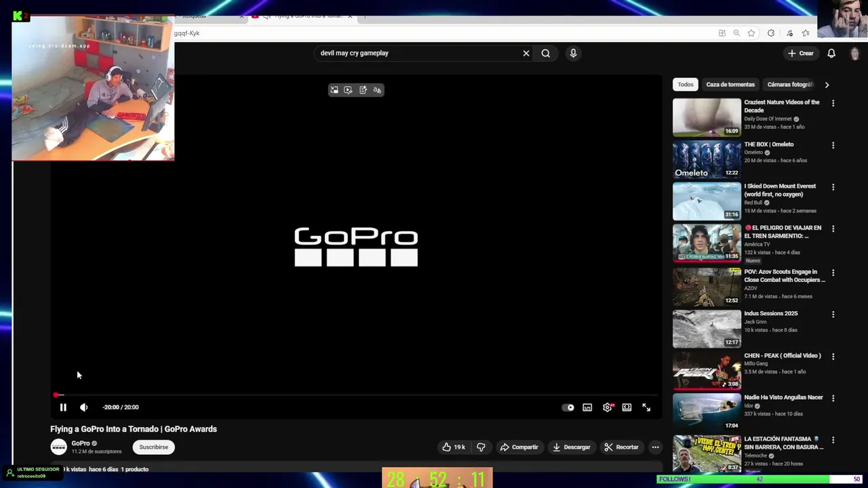Click the first overlay toolbar icon above GoPro logo
Viewport: 868px width, 488px height.
[x=334, y=90]
